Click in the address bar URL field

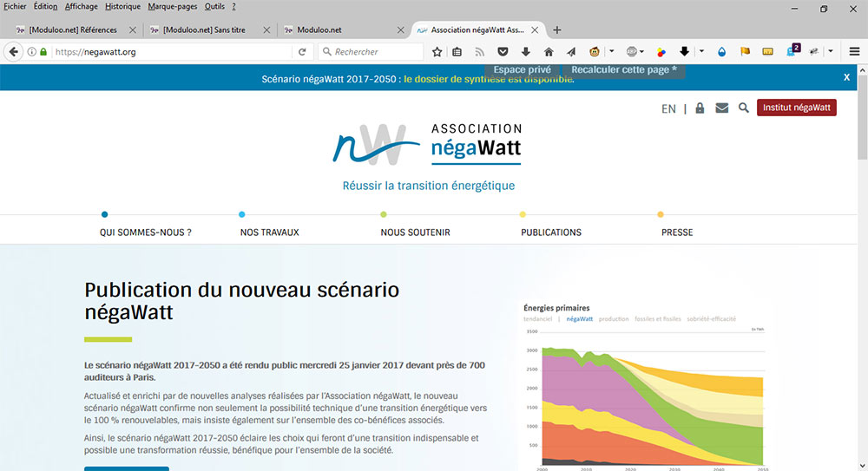tap(172, 51)
